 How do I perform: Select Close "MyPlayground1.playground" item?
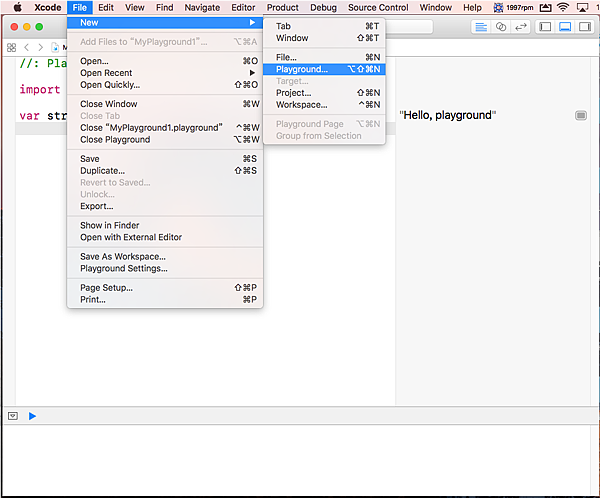(x=165, y=128)
